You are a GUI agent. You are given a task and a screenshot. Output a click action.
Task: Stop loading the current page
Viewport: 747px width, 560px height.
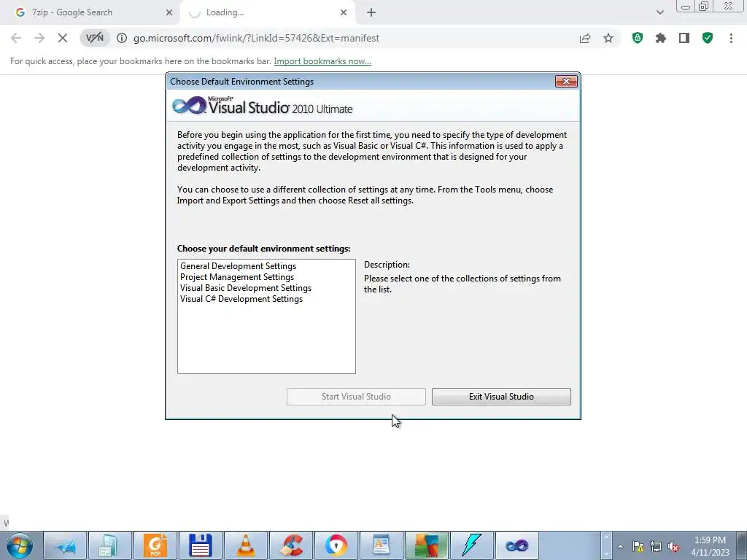(63, 38)
